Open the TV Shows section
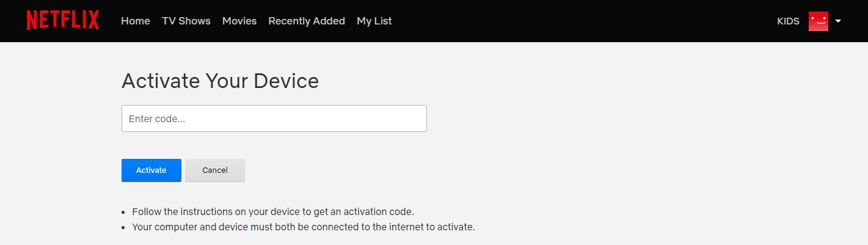This screenshot has width=868, height=245. (x=186, y=21)
